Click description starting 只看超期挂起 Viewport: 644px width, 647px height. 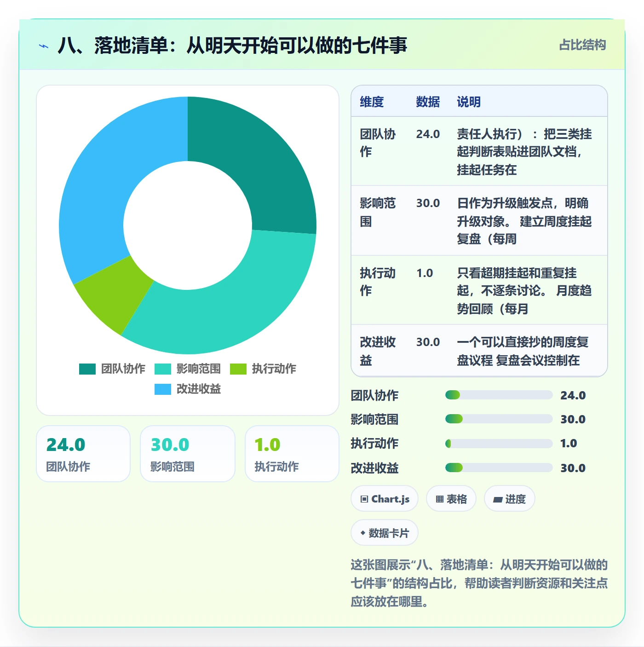[x=524, y=290]
